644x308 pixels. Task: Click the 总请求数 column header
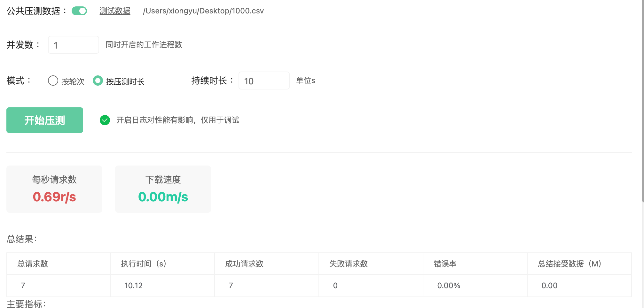click(x=59, y=264)
